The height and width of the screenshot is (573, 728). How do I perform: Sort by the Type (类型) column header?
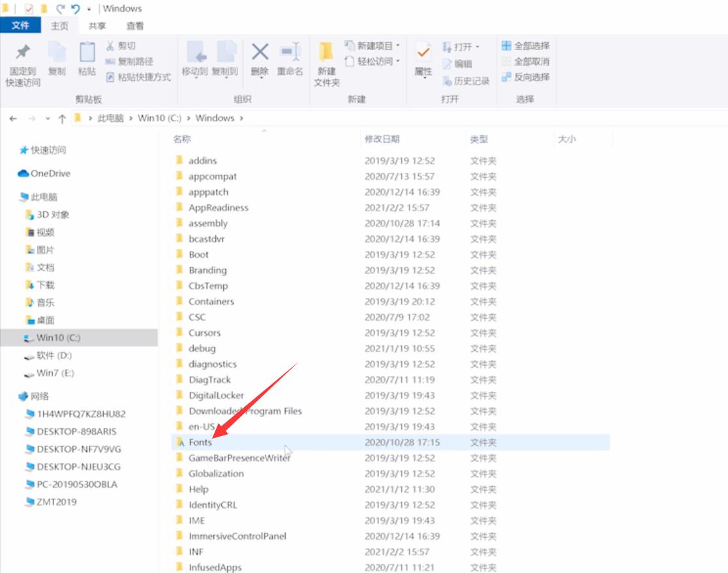(x=479, y=139)
